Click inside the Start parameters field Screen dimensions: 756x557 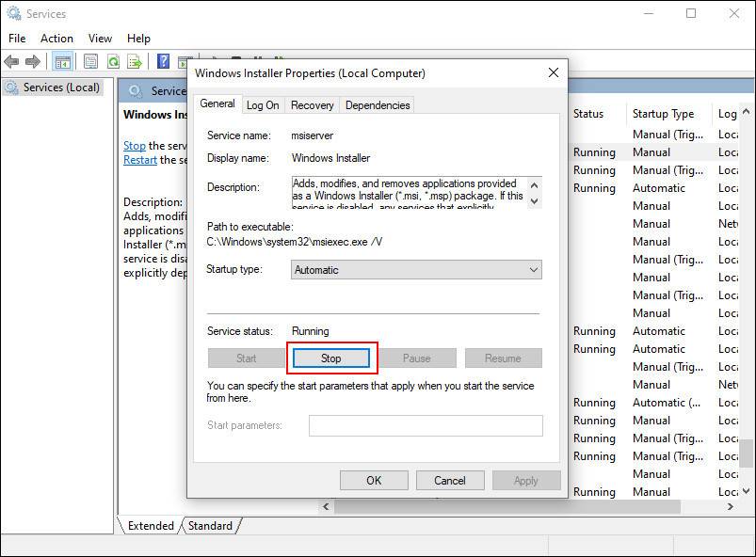coord(426,425)
